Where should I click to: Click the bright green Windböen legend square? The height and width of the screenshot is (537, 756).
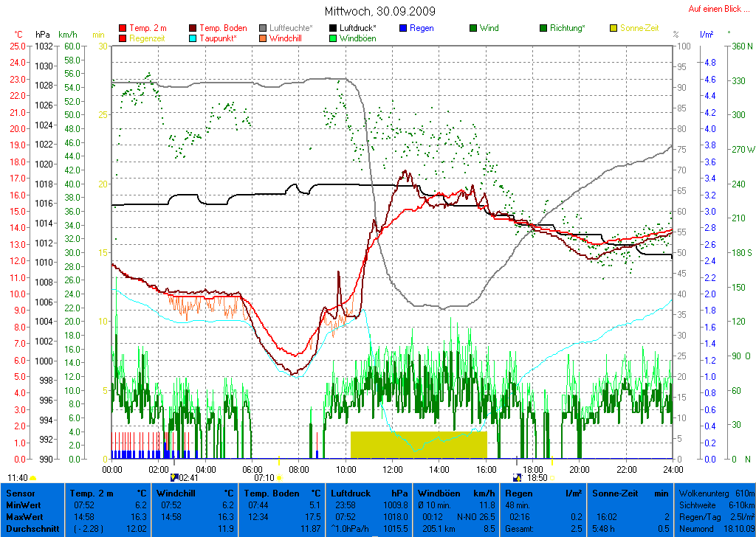[334, 38]
